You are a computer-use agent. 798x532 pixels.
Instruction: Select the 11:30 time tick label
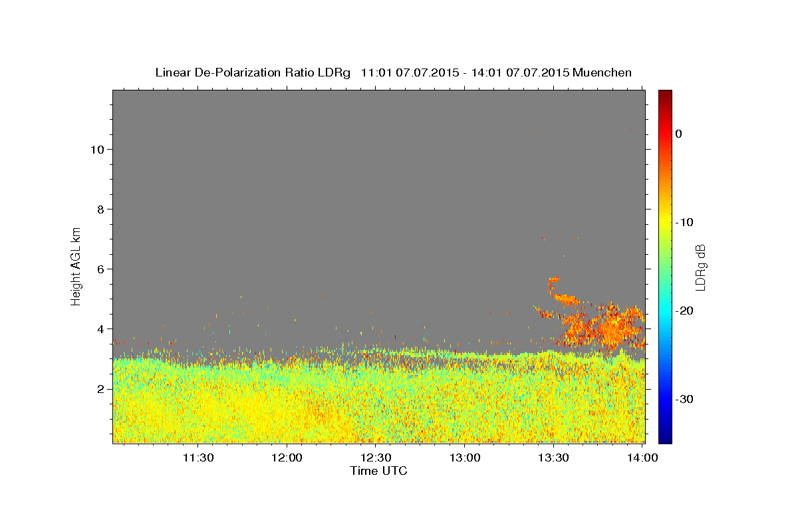coord(198,458)
